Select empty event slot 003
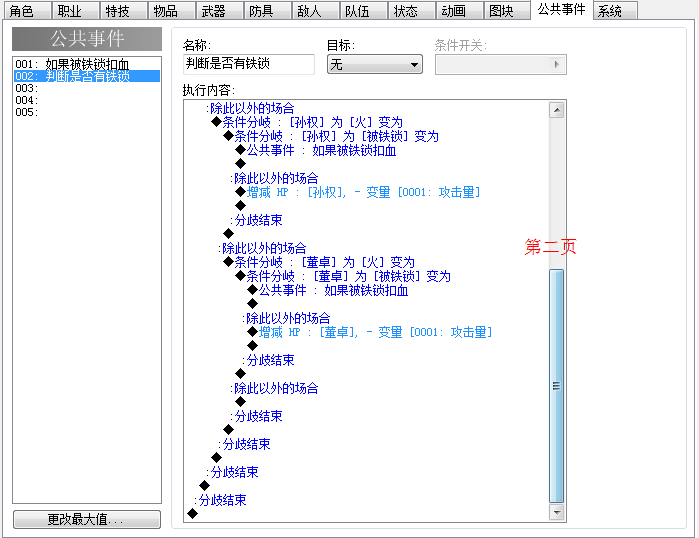This screenshot has width=699, height=538. coord(87,88)
